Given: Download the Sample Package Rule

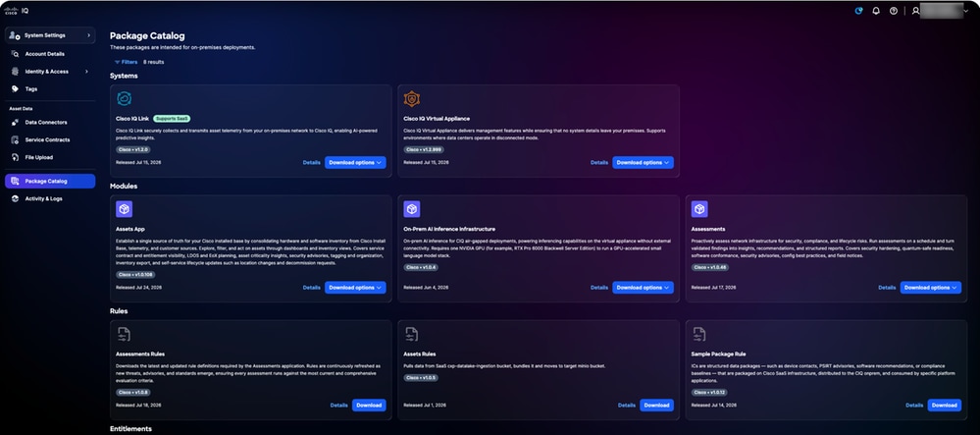Looking at the screenshot, I should pos(945,406).
